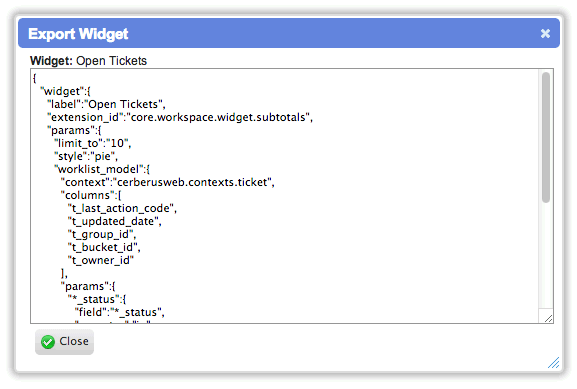Click the "t_bucket_id" text line
Image resolution: width=577 pixels, height=389 pixels.
click(104, 247)
